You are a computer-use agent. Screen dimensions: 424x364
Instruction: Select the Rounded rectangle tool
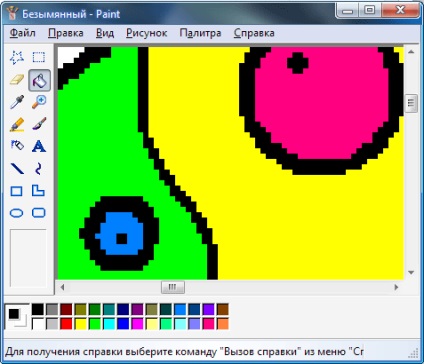(x=39, y=213)
